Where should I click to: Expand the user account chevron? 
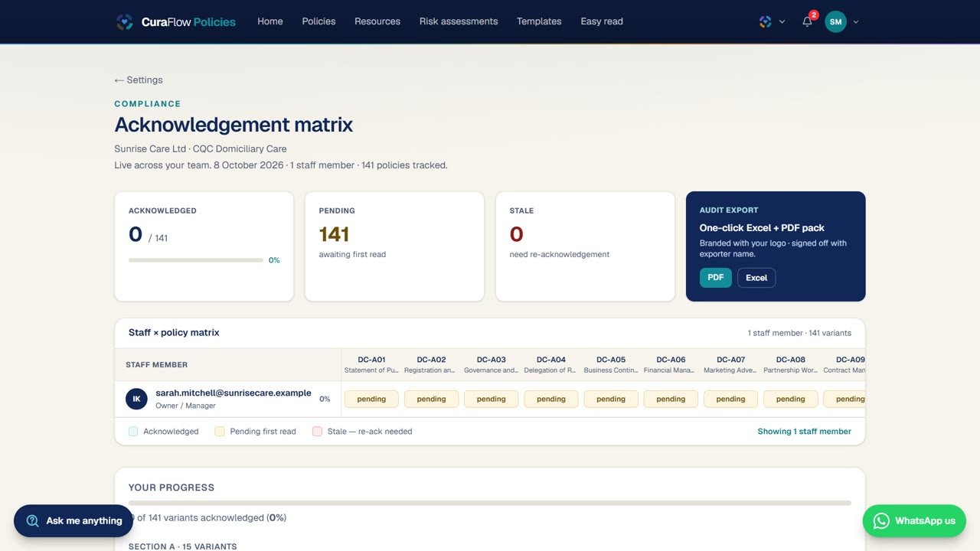coord(855,21)
